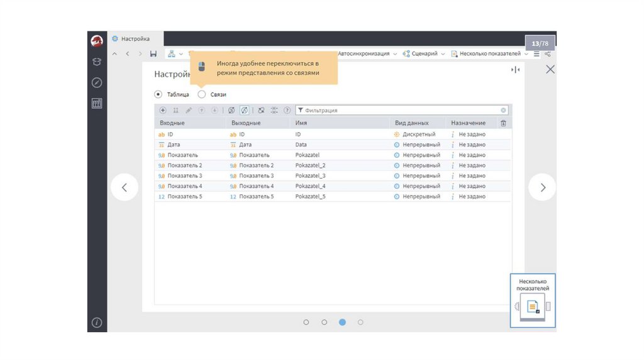
Task: Click the save (floppy disk) icon
Action: [153, 54]
